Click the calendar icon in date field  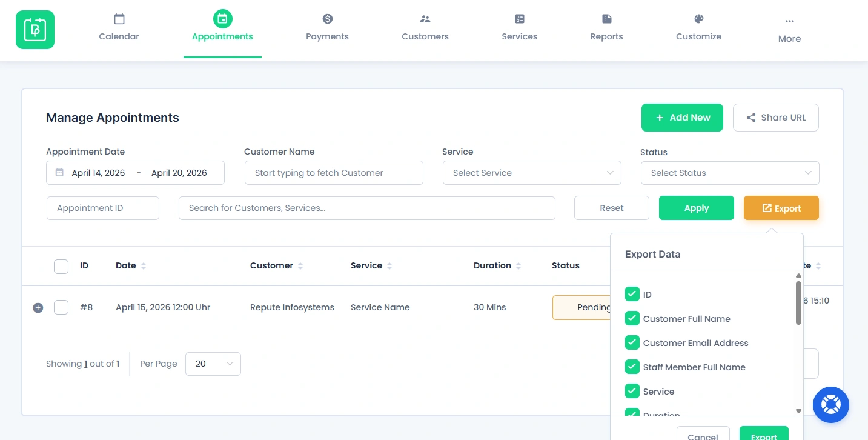pos(59,173)
